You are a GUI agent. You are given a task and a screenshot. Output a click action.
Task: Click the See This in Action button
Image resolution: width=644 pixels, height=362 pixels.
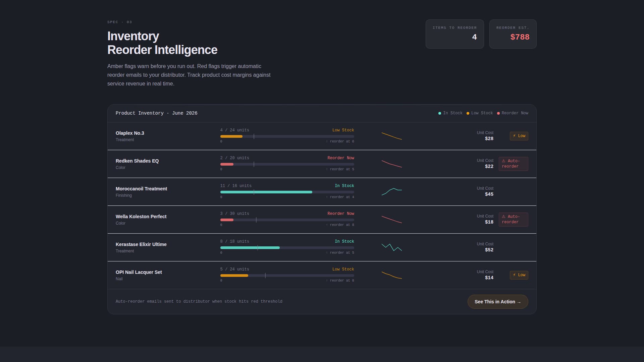(x=498, y=302)
